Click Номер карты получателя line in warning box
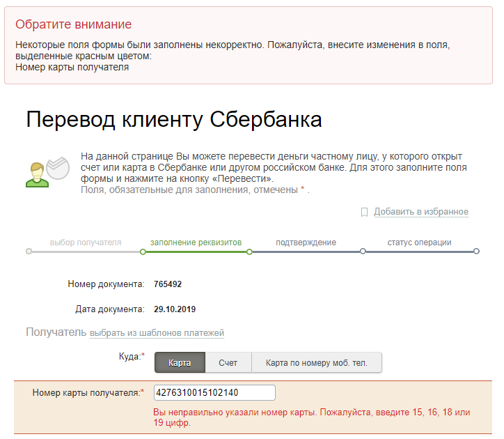Screen dimensions: 504x439 pyautogui.click(x=72, y=68)
